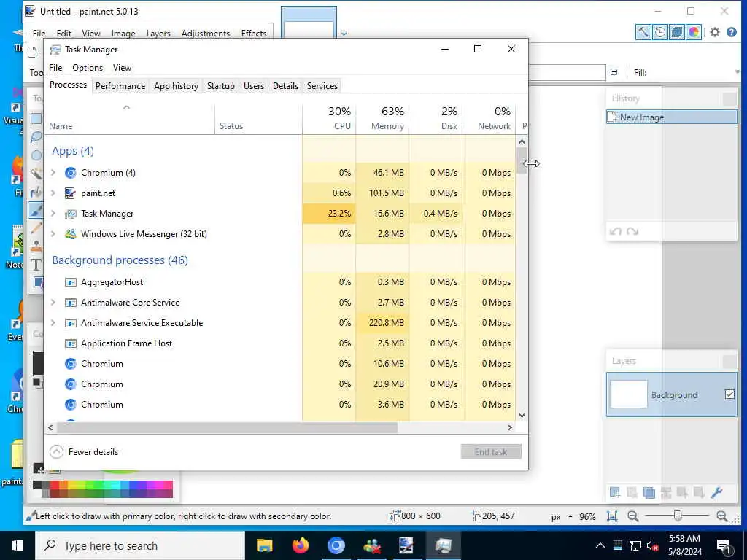
Task: Switch to the Performance tab
Action: tap(120, 86)
